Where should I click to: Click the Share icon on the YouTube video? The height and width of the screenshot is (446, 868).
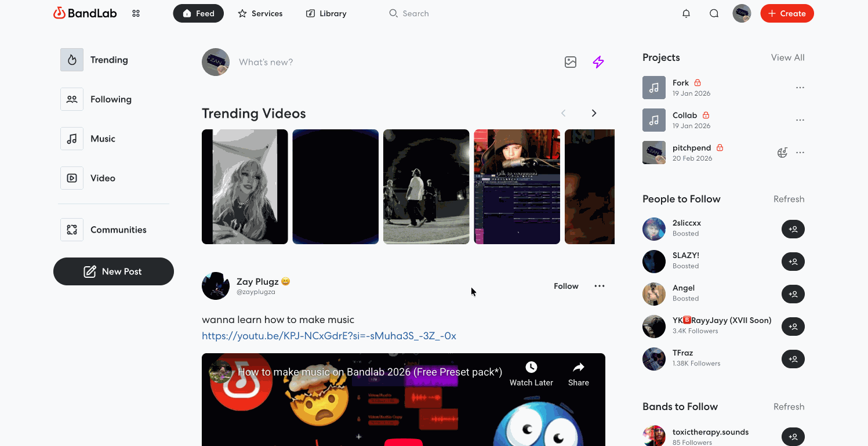(578, 368)
